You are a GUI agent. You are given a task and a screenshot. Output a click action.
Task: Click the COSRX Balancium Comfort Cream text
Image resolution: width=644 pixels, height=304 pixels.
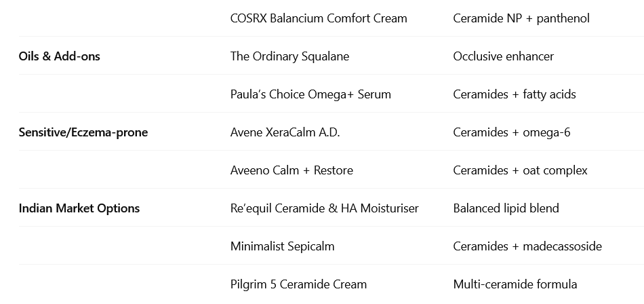tap(319, 18)
